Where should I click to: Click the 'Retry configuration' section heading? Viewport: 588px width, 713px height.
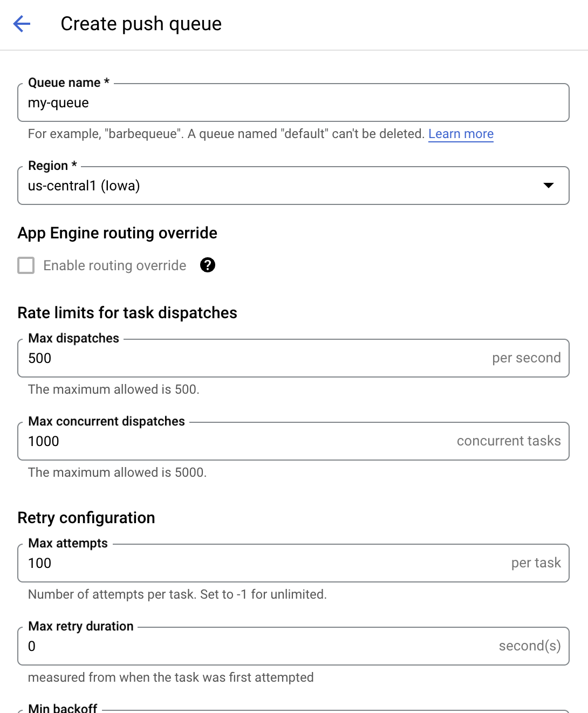[x=86, y=518]
